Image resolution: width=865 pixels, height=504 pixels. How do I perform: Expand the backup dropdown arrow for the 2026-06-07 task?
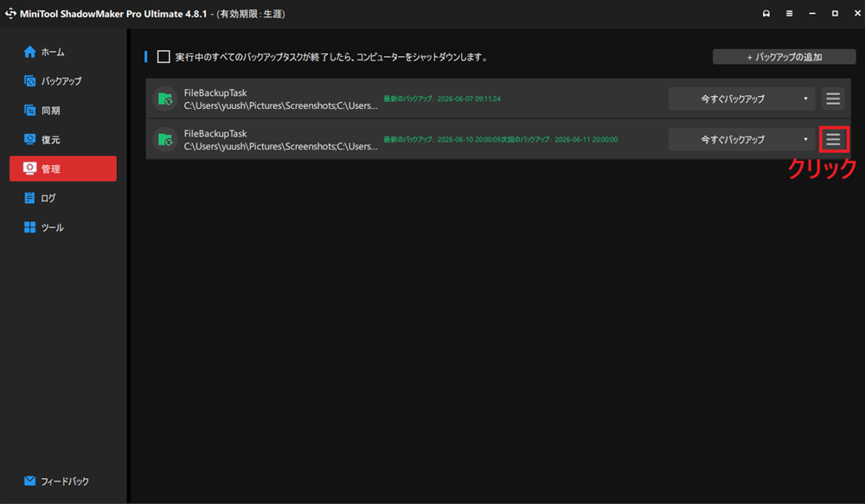click(x=805, y=99)
